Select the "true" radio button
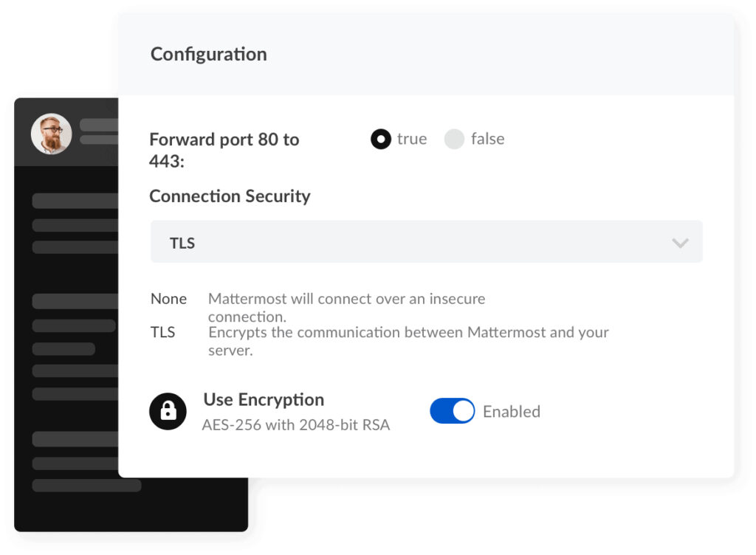This screenshot has width=756, height=555. 381,139
